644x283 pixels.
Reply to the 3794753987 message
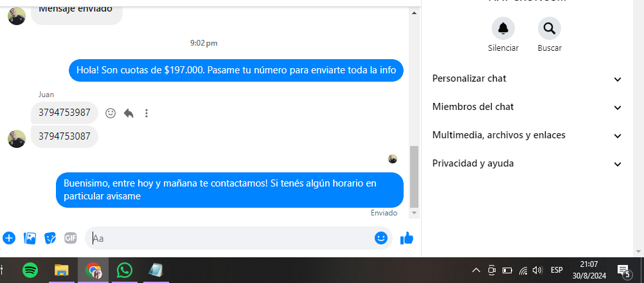coord(129,113)
